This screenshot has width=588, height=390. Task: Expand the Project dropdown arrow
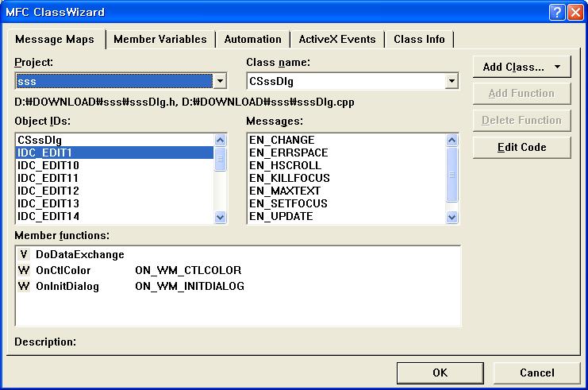220,81
